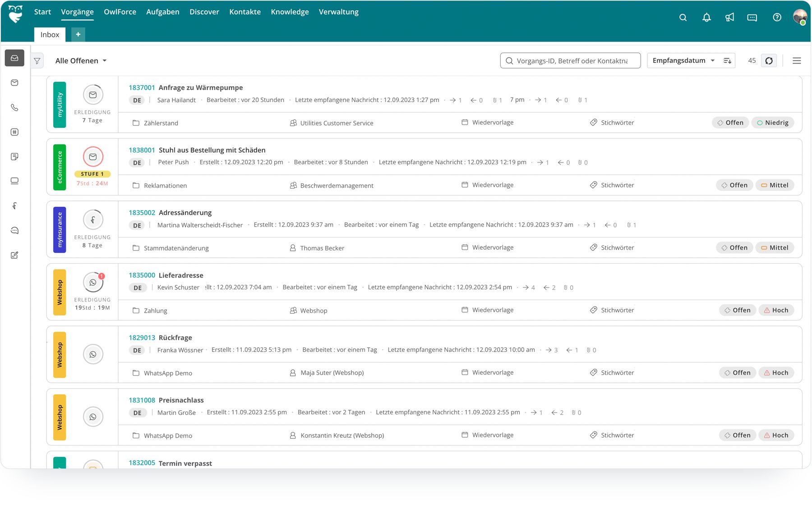Open the telephony channel icon in sidebar
Image resolution: width=812 pixels, height=510 pixels.
tap(14, 107)
